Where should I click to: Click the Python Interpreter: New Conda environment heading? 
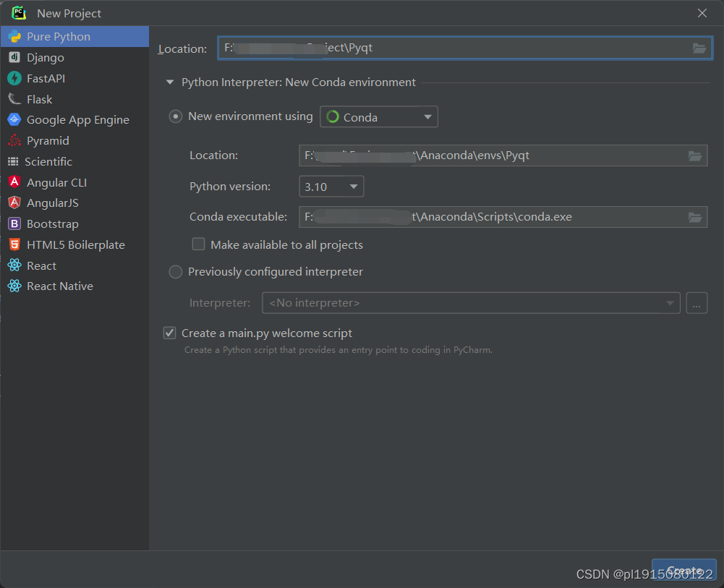coord(298,82)
